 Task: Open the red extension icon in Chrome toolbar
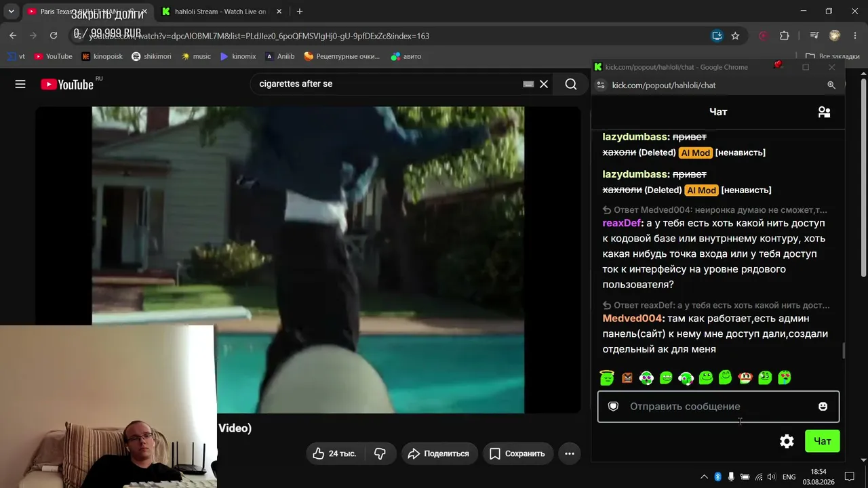(764, 35)
